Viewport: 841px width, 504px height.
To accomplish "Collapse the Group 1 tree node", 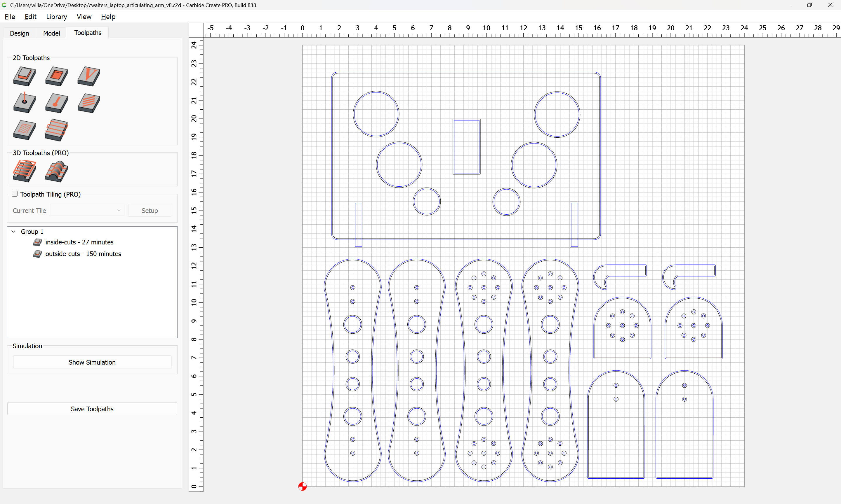I will pyautogui.click(x=14, y=232).
